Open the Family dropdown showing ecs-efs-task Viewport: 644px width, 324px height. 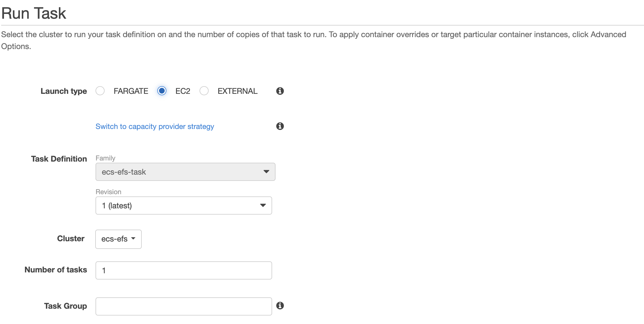pos(185,172)
